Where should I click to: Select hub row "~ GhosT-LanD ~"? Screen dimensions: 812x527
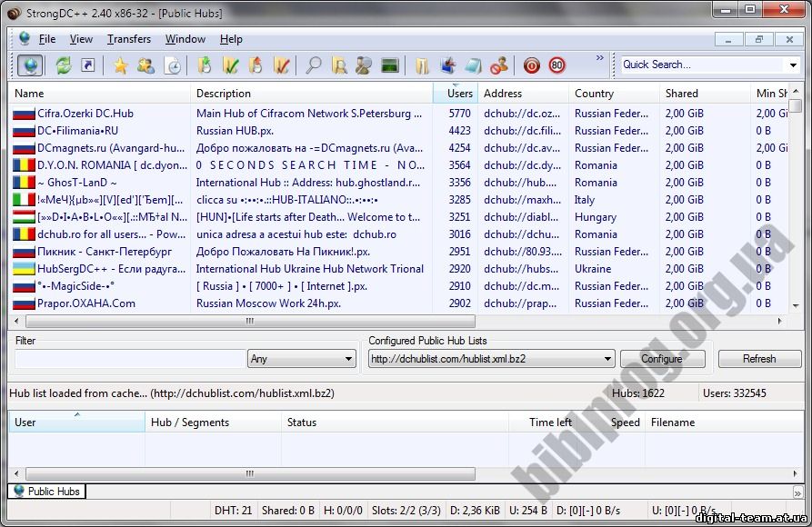tap(399, 183)
